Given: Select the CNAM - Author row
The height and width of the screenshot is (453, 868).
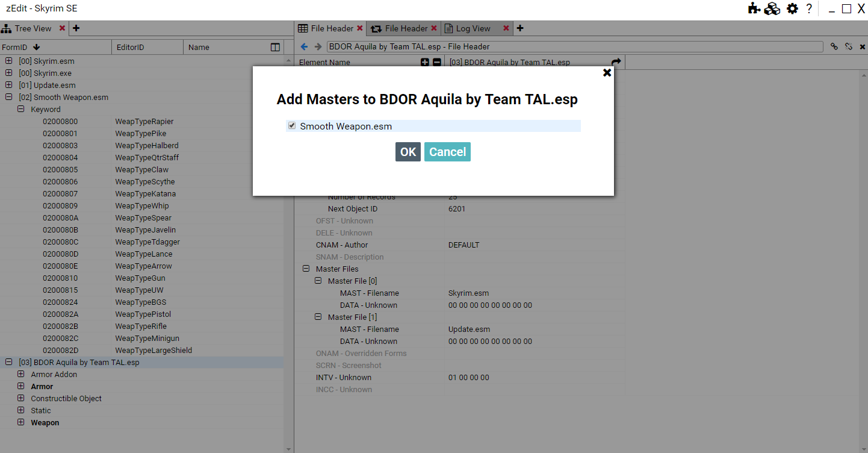Looking at the screenshot, I should pos(460,245).
